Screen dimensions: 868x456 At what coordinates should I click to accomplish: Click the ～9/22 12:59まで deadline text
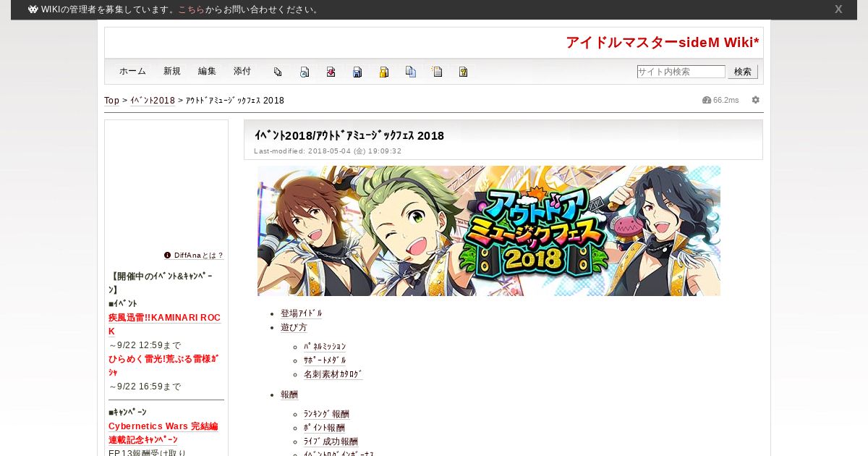(145, 345)
